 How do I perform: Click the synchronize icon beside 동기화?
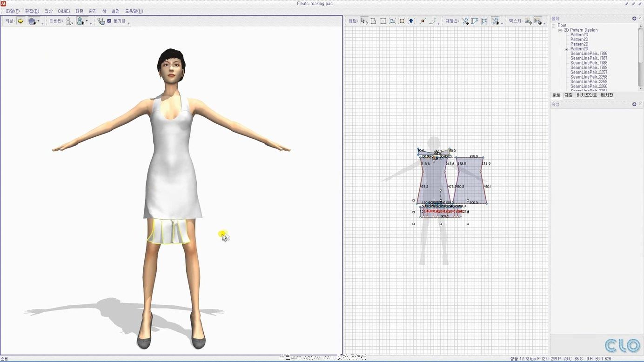click(101, 21)
